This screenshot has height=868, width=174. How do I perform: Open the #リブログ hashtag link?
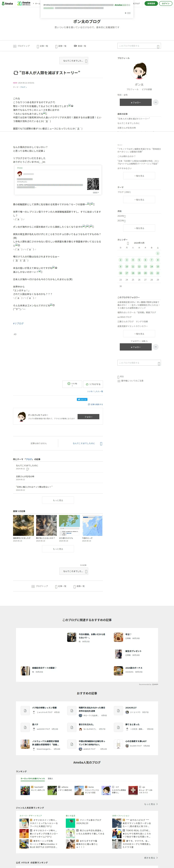point(18,323)
